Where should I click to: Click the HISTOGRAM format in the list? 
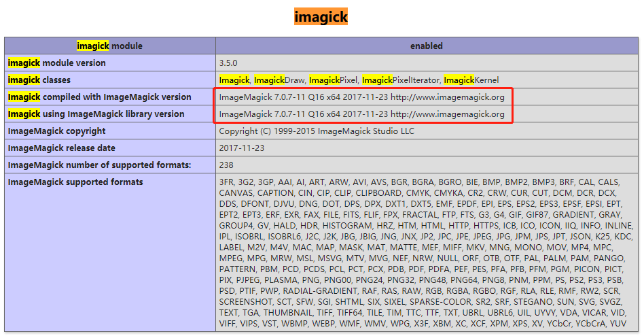347,225
